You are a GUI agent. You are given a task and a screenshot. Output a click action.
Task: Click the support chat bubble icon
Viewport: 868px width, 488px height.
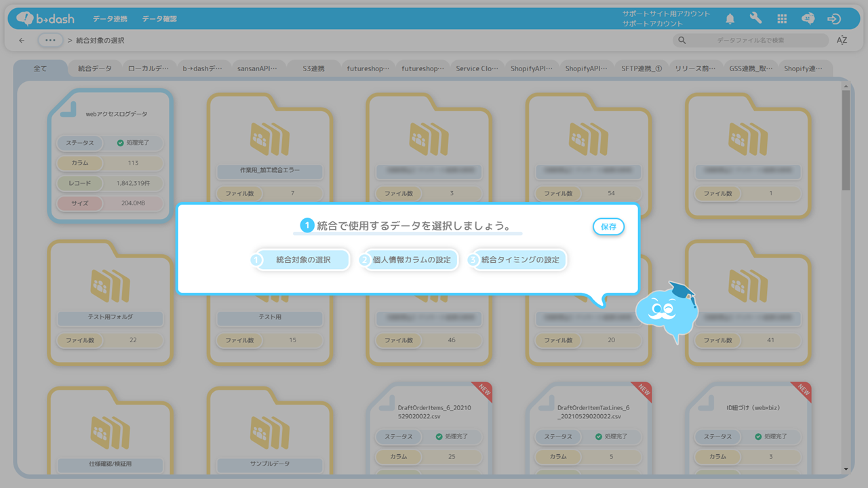[x=808, y=18]
